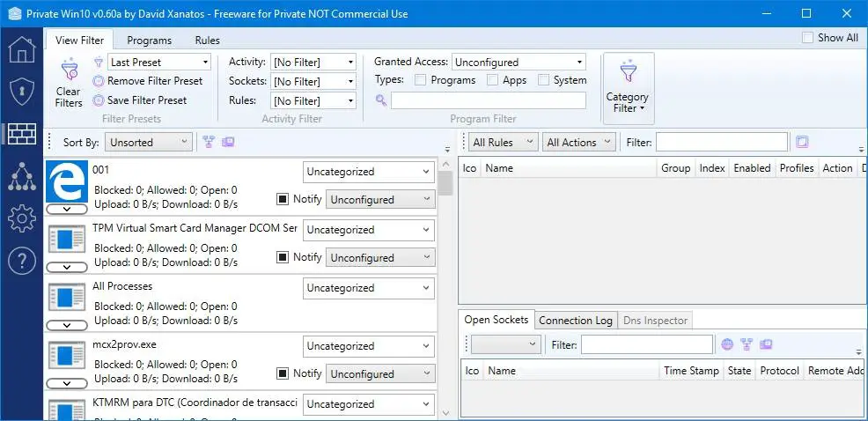Switch to the View Filter tab
The width and height of the screenshot is (868, 421).
[80, 41]
